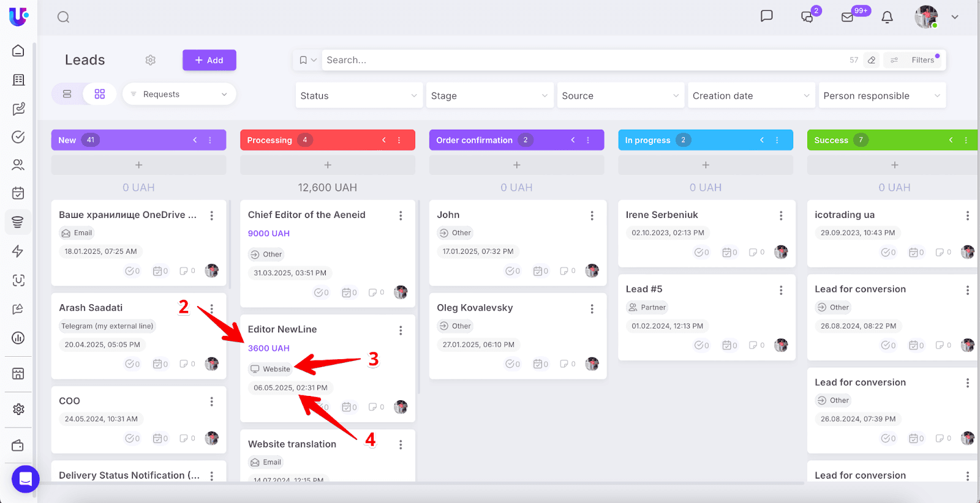The height and width of the screenshot is (503, 980).
Task: Open the Requests selector dropdown
Action: pos(179,94)
